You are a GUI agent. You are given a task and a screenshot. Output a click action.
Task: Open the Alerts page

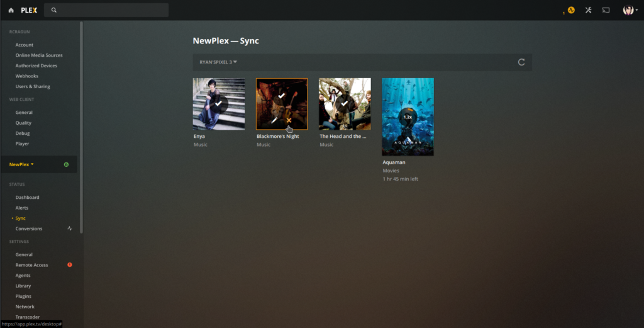point(22,208)
